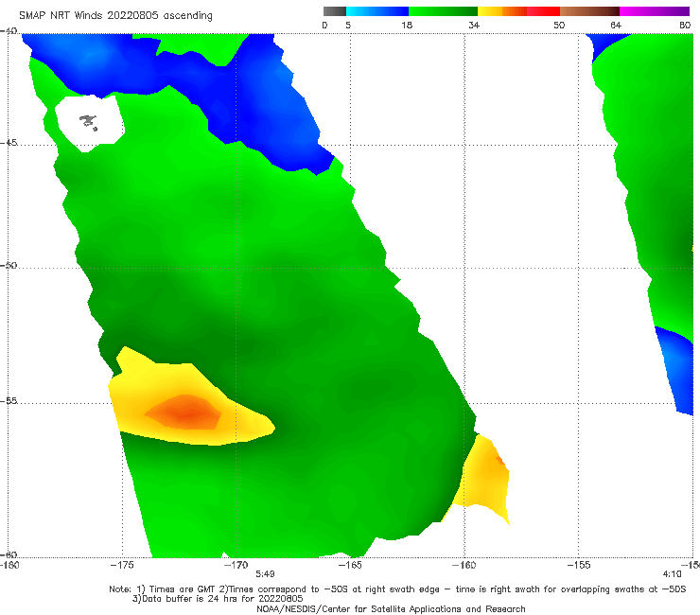The width and height of the screenshot is (700, 615).
Task: Click the color bar label '5'
Action: [x=348, y=26]
